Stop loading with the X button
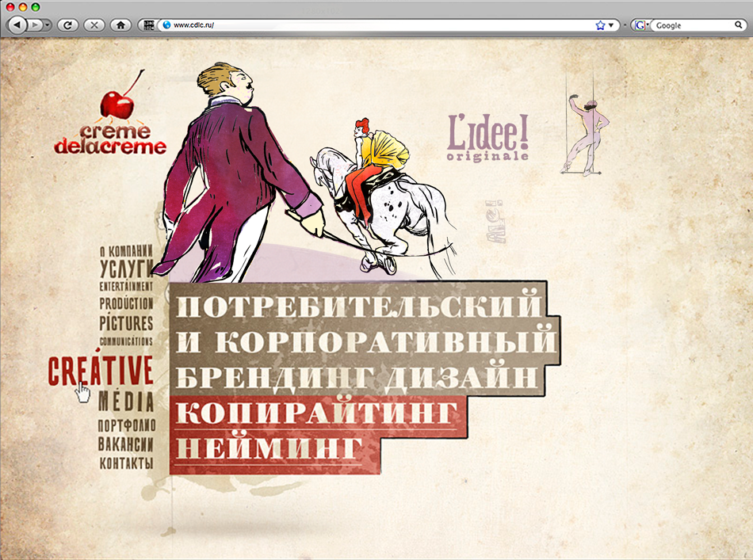753x560 pixels. pyautogui.click(x=94, y=25)
